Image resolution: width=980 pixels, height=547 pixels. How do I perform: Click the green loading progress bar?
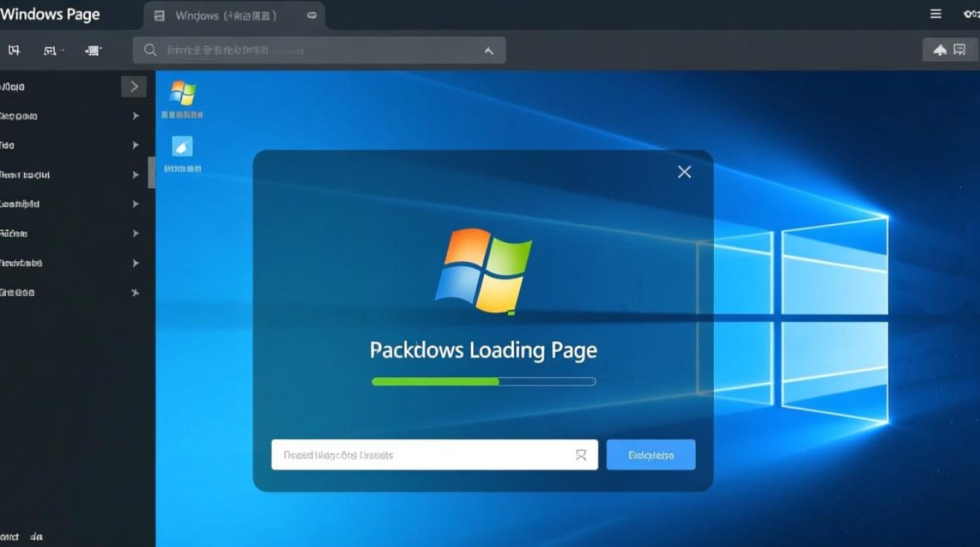click(x=435, y=381)
